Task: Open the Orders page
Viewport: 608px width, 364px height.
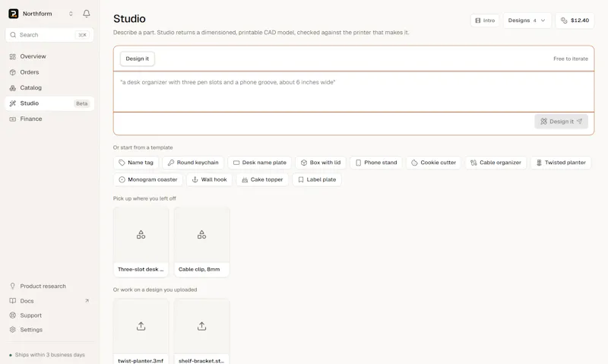Action: tap(49, 72)
